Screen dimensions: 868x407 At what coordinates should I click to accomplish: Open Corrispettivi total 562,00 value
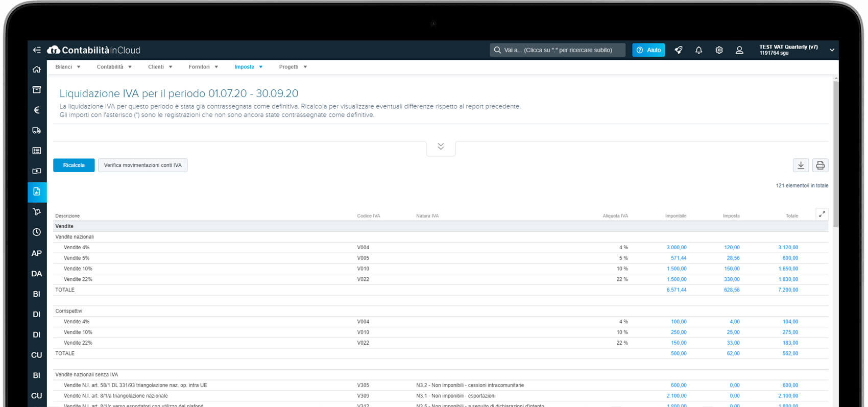pyautogui.click(x=790, y=353)
